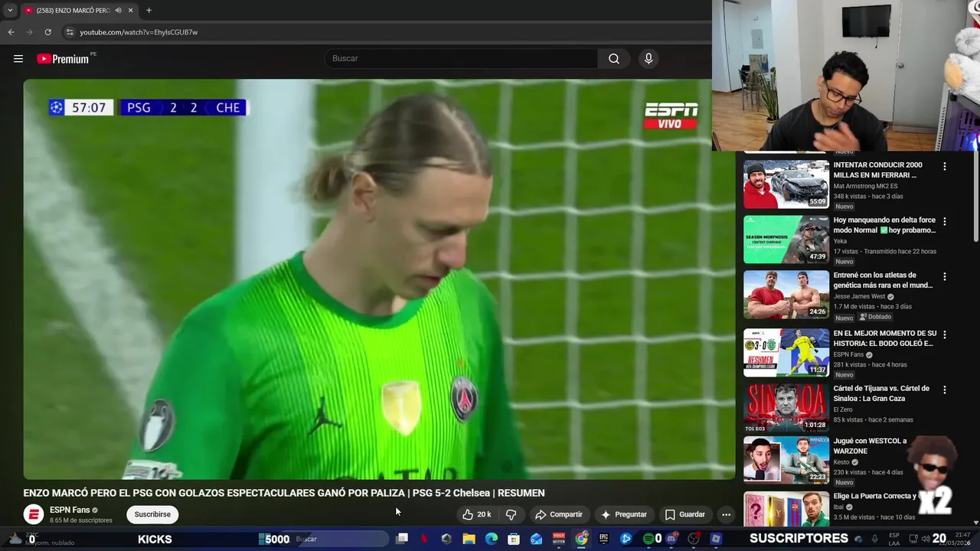The image size is (980, 551).
Task: Open ESP LAA language selector in tray
Action: pyautogui.click(x=894, y=539)
